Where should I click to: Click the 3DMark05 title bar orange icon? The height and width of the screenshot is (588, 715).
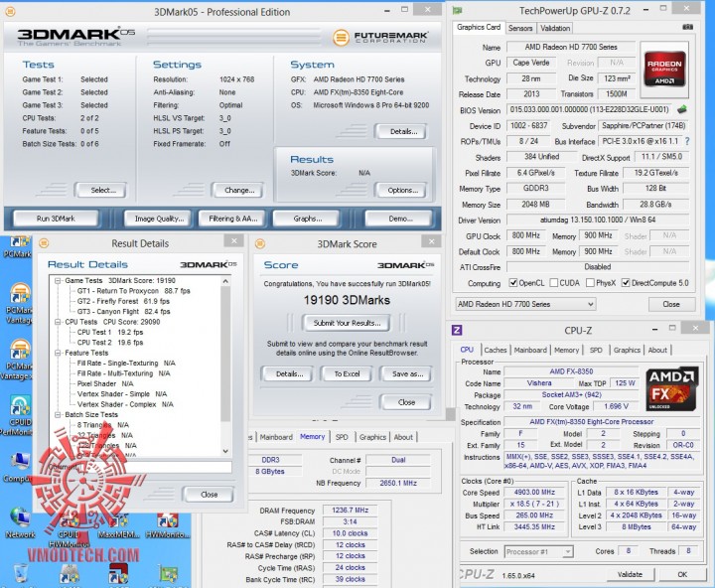[x=10, y=12]
